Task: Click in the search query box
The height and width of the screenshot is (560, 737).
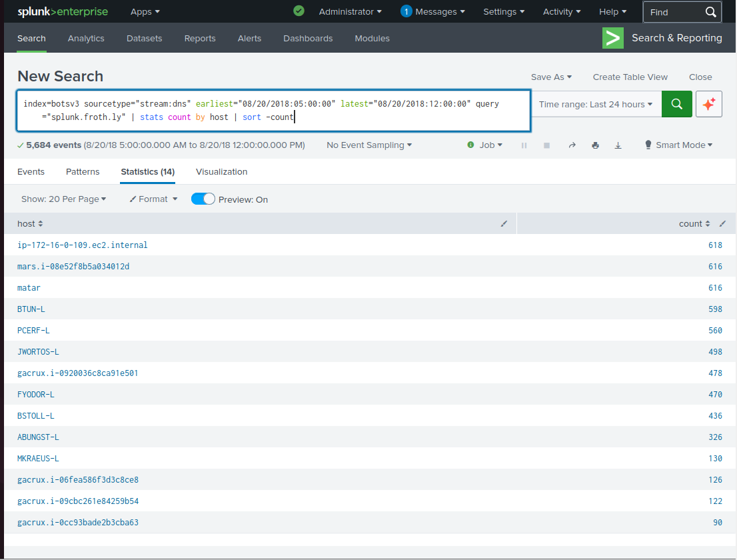Action: [274, 111]
